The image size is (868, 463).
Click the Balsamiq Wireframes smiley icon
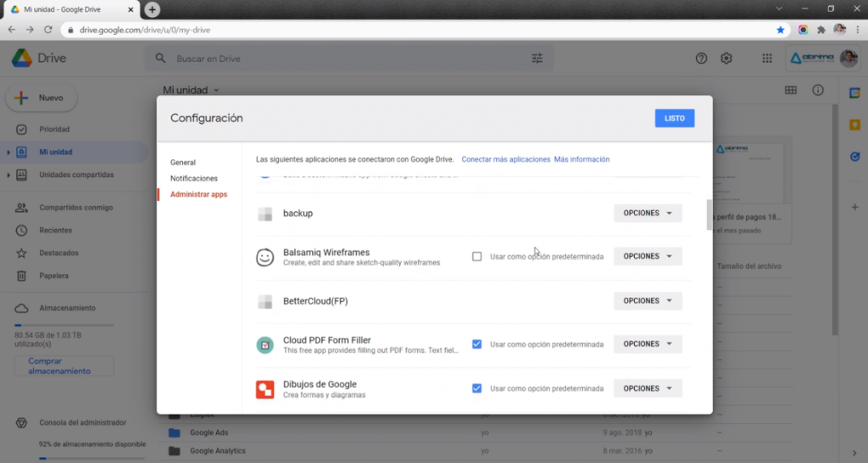tap(264, 257)
